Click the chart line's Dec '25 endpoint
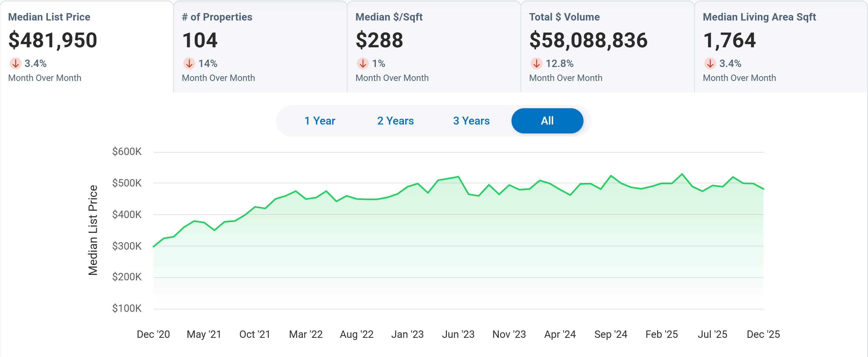 763,189
